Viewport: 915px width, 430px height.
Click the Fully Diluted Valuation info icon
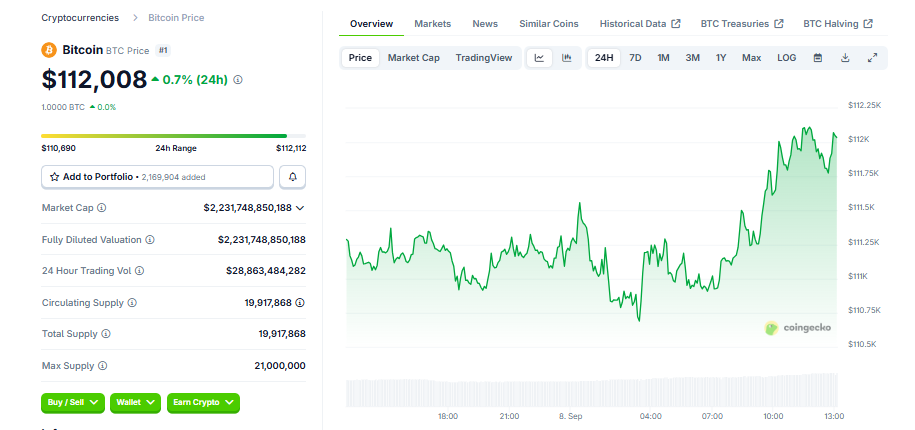coord(150,240)
